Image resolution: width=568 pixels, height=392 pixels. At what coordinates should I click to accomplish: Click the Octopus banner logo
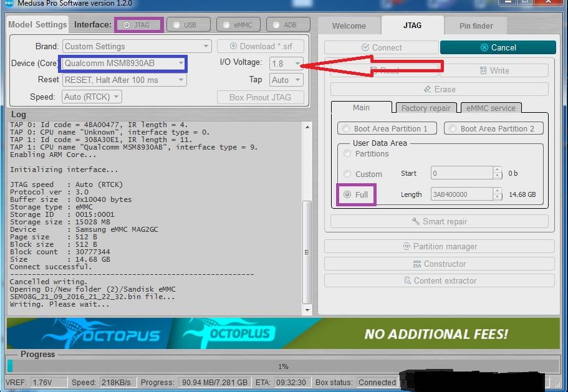click(x=102, y=333)
